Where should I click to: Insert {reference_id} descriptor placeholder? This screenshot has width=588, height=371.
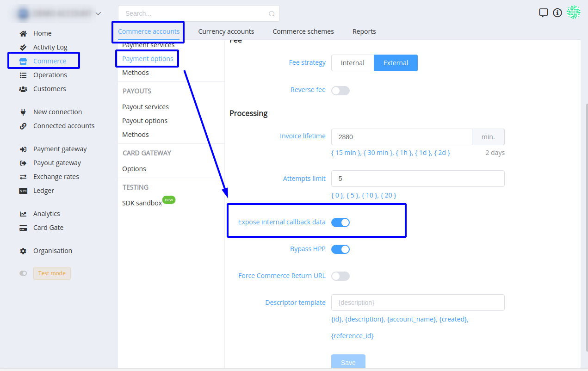pyautogui.click(x=353, y=336)
